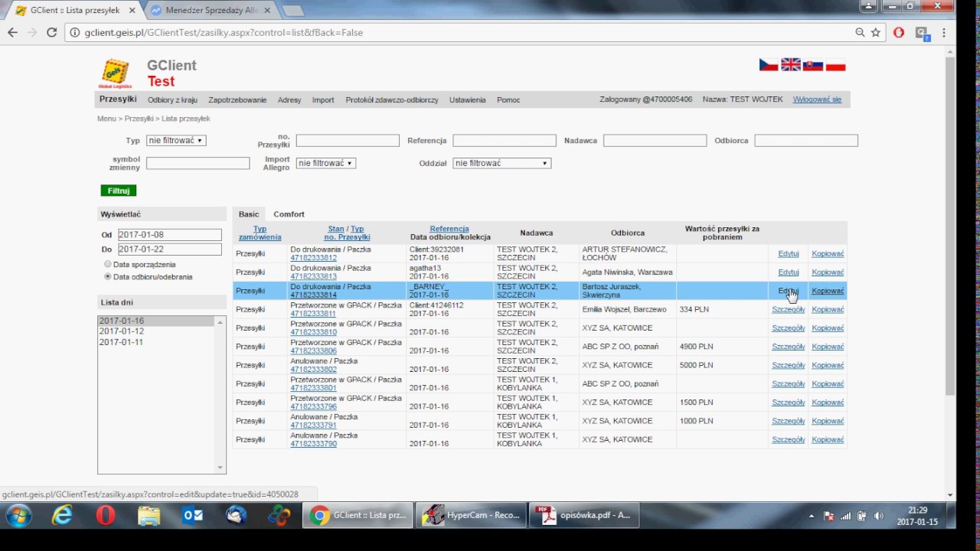The width and height of the screenshot is (980, 551).
Task: Sort by Stan column header link
Action: pyautogui.click(x=336, y=229)
